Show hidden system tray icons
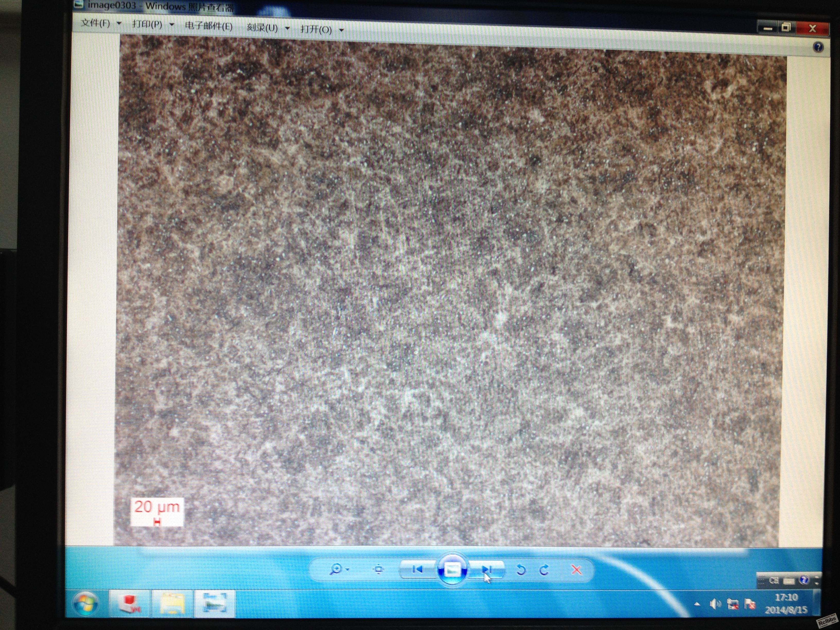Image resolution: width=840 pixels, height=630 pixels. point(697,604)
